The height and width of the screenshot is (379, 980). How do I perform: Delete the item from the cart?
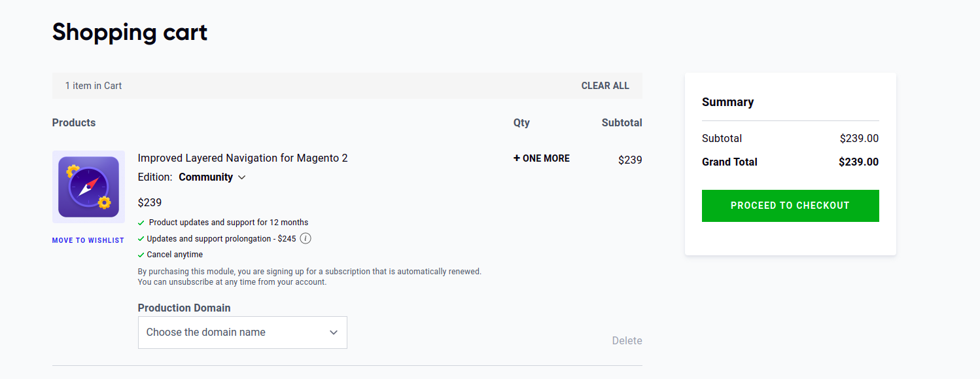[x=627, y=340]
